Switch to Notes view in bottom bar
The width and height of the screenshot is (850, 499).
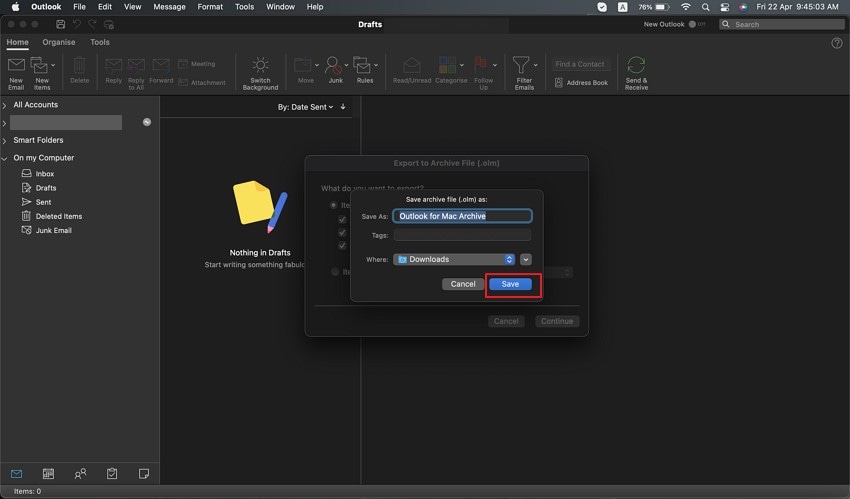click(144, 474)
